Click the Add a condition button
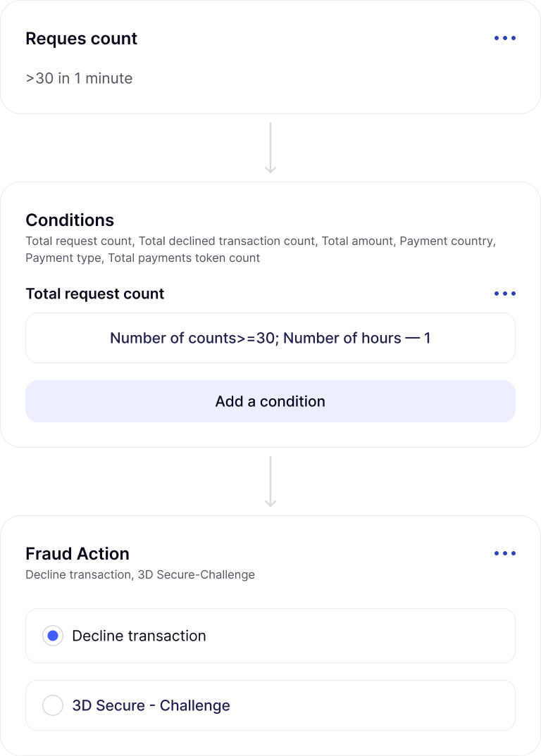The image size is (541, 756). (270, 401)
